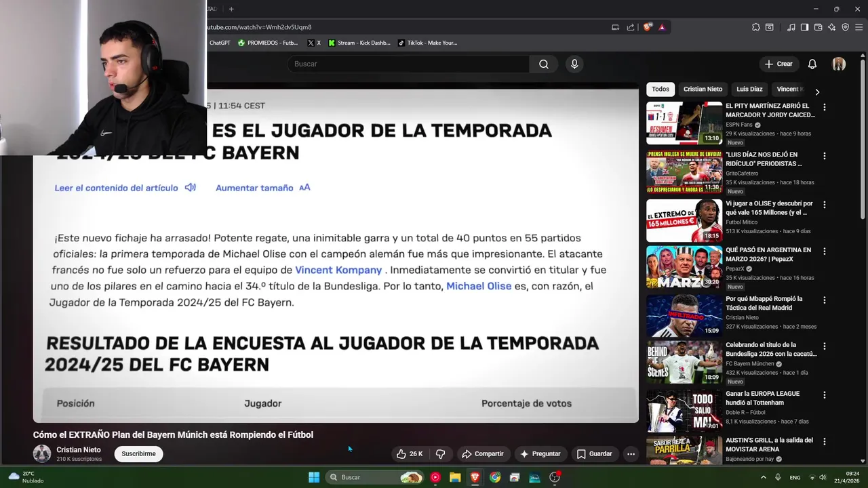
Task: Select the Luis Díaz filter chip
Action: tap(749, 89)
